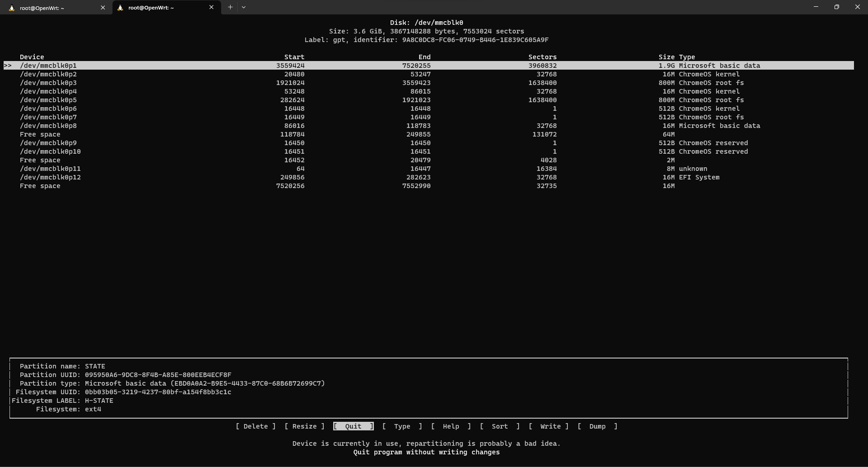The image size is (868, 467).
Task: Click the Partition name STATE value
Action: [x=95, y=366]
